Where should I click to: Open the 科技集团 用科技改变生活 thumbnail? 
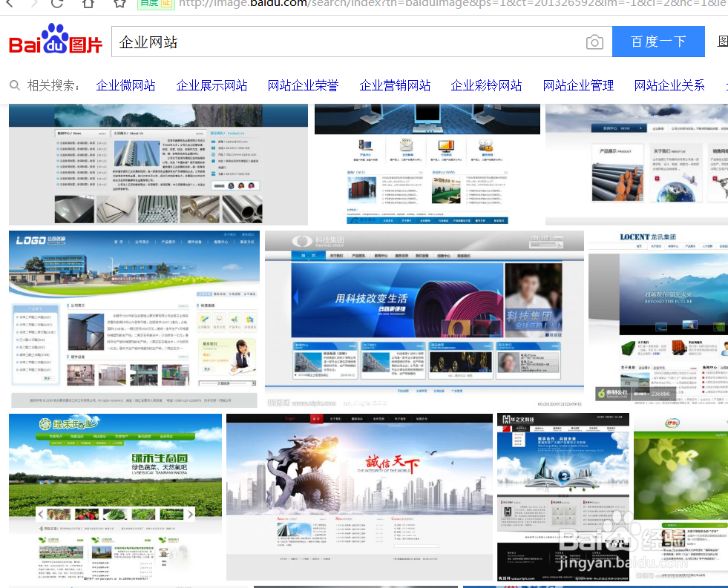pos(424,319)
